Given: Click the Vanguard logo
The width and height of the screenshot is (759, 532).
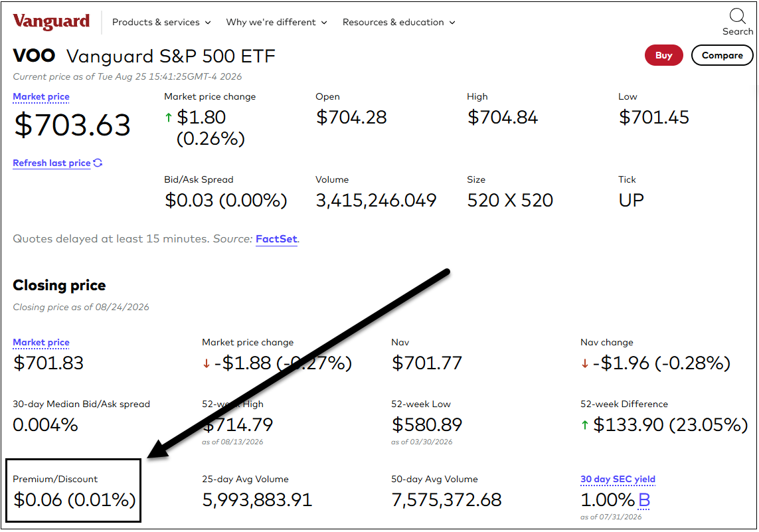Looking at the screenshot, I should 51,21.
